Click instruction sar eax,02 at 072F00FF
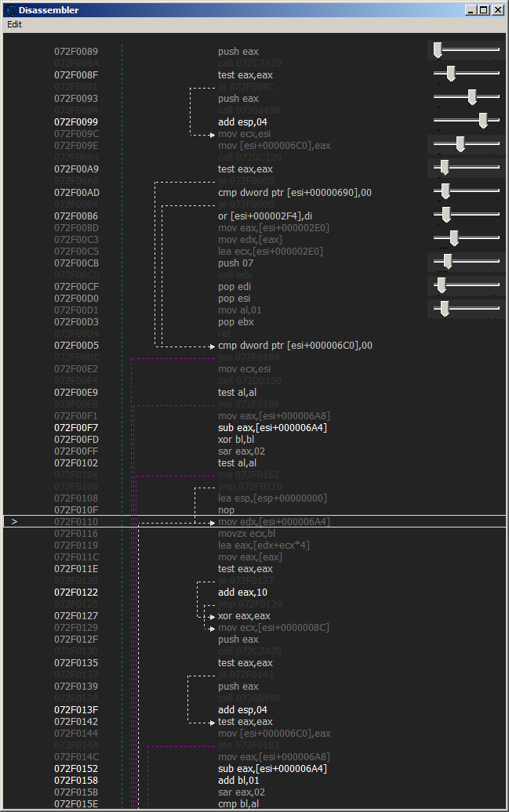 241,451
